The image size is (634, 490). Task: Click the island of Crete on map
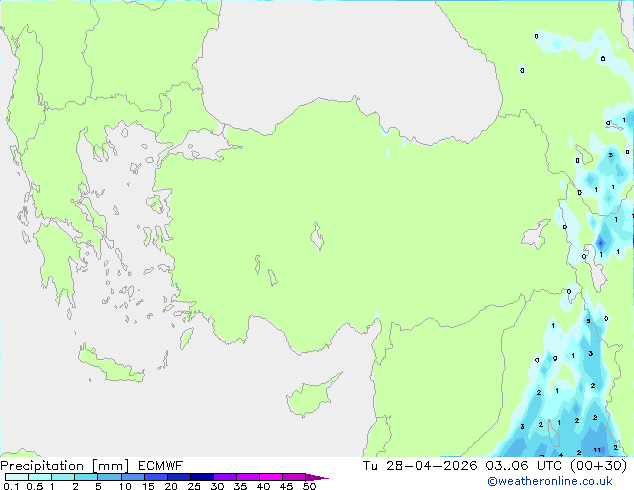[x=111, y=365]
